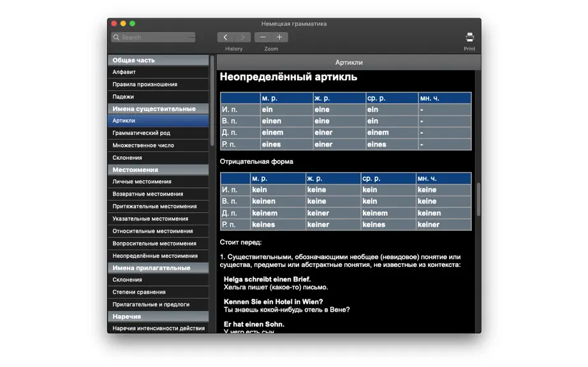This screenshot has width=588, height=367.
Task: Click the window title Немецкая грамматика
Action: coord(294,24)
